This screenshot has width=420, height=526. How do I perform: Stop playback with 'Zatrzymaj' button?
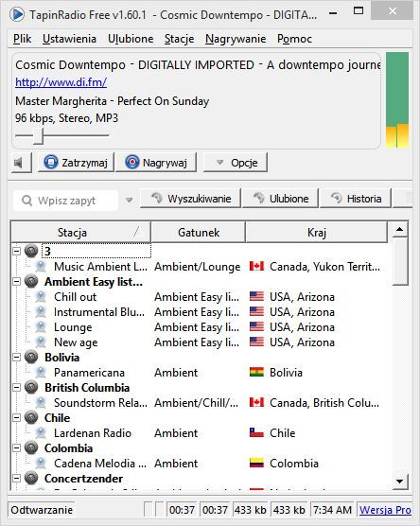76,163
